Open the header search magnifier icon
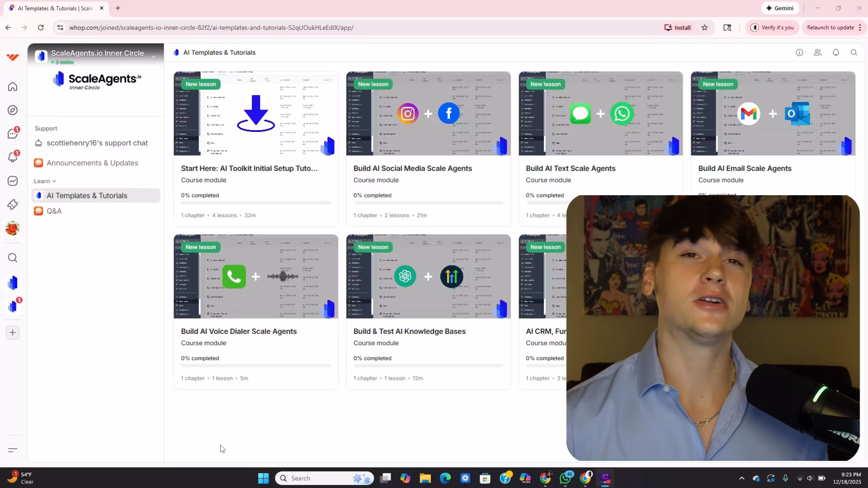Screen dimensions: 868x488 [x=854, y=52]
